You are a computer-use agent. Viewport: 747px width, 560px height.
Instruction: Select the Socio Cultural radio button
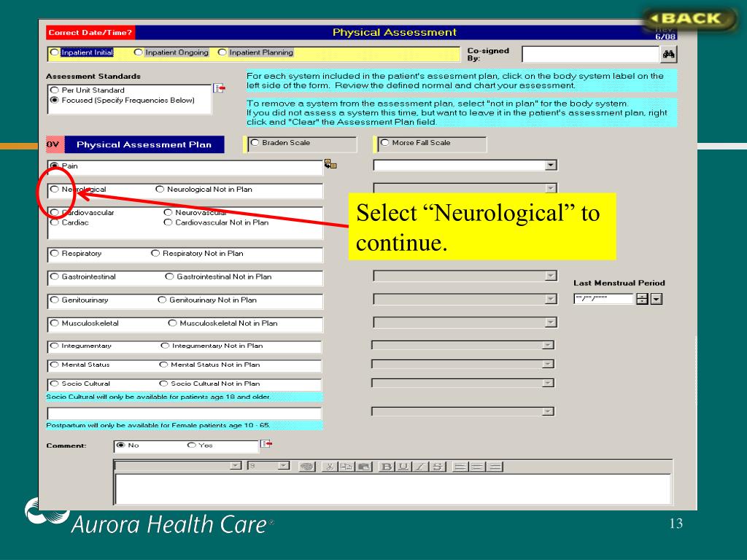tap(54, 384)
